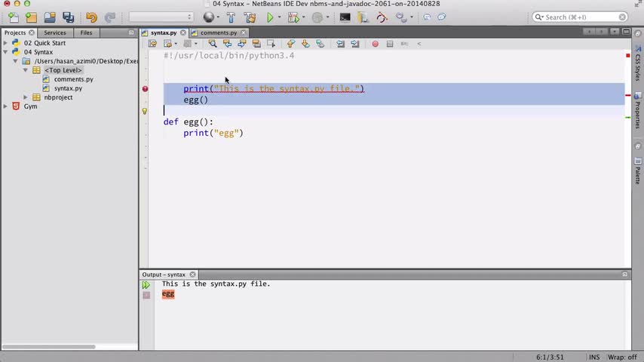Click the New File toolbar icon
644x362 pixels.
(x=14, y=17)
